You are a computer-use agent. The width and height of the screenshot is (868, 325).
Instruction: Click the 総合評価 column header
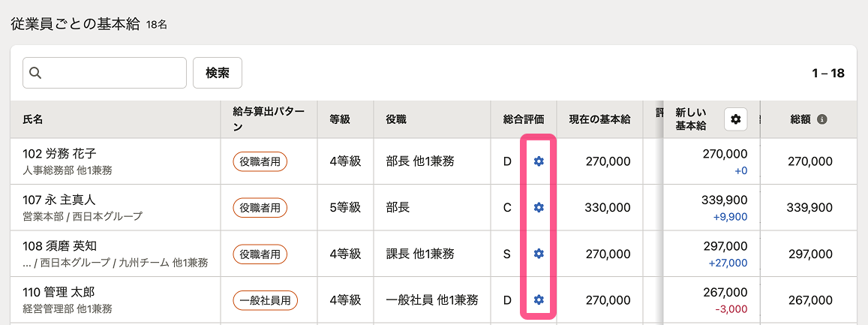(523, 119)
